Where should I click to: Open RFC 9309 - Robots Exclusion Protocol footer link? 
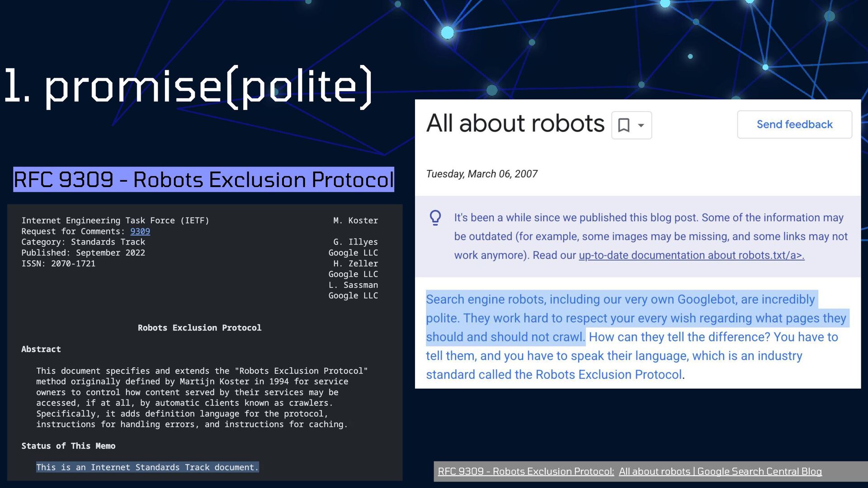[526, 471]
